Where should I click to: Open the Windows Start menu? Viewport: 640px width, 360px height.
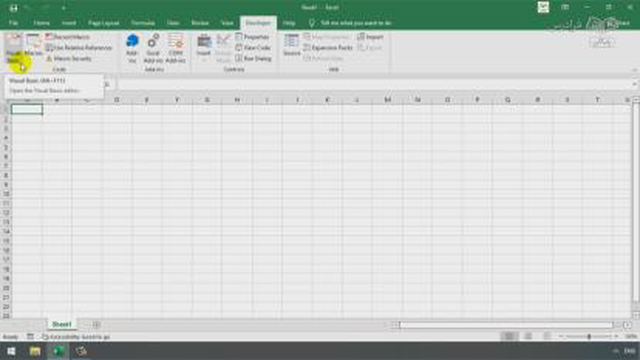click(x=11, y=351)
